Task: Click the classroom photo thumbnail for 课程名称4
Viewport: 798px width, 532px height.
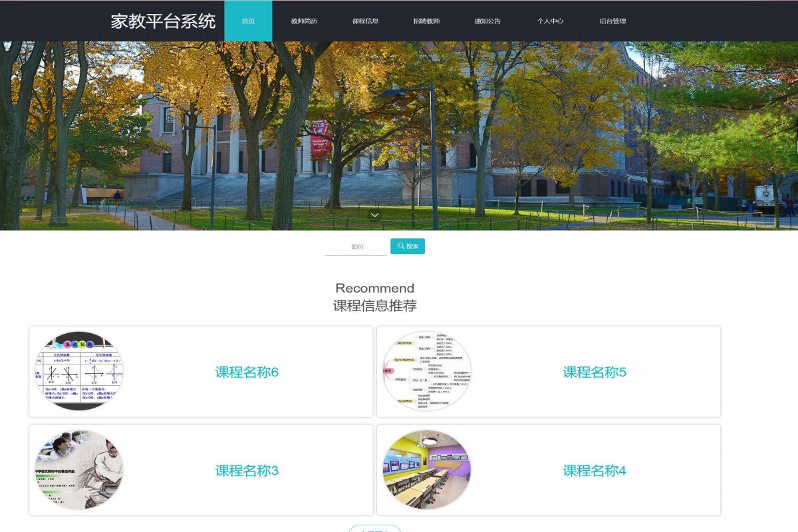Action: coord(427,469)
